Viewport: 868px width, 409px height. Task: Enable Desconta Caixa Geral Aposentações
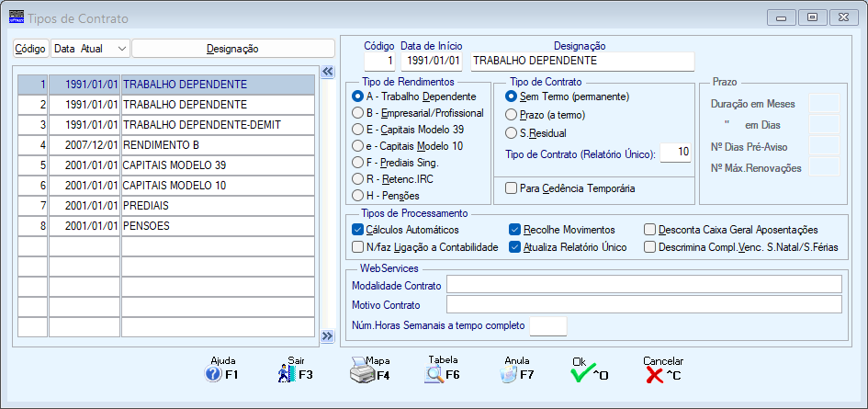click(x=650, y=230)
